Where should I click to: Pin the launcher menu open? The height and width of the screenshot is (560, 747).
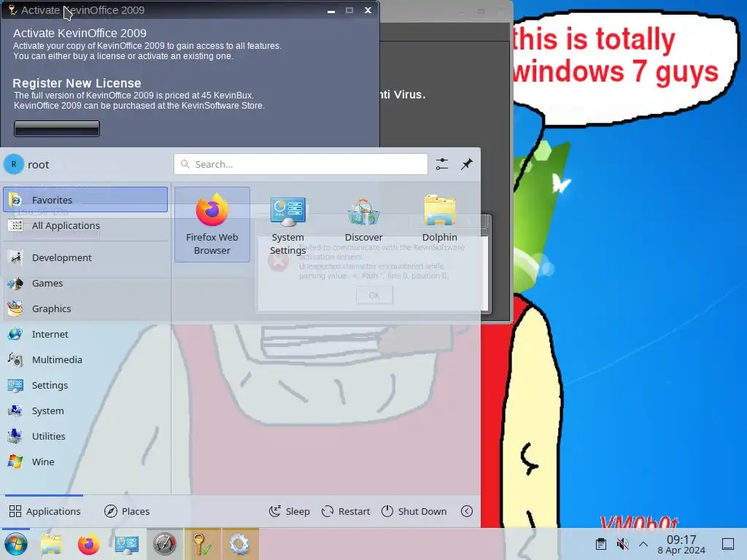[x=467, y=164]
